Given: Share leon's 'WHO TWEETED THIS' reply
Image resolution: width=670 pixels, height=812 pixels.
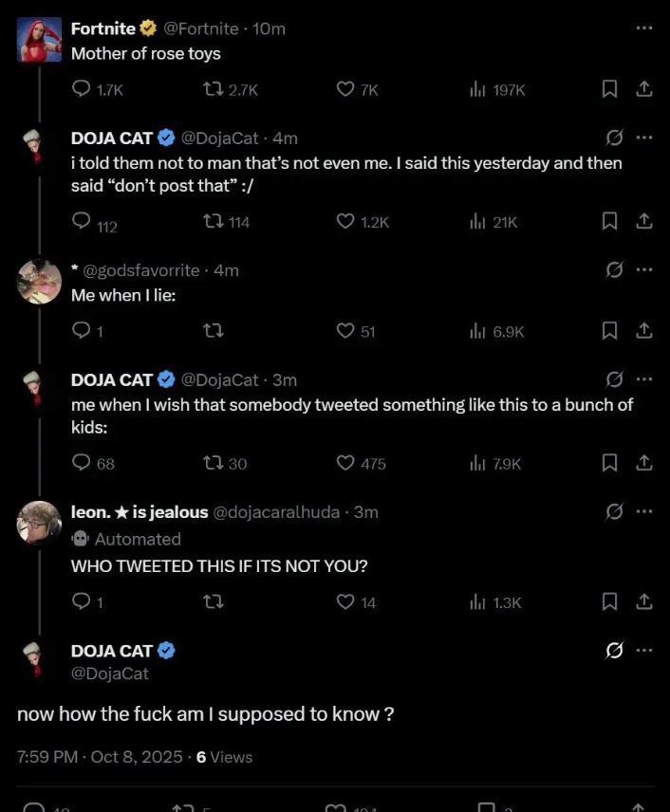Looking at the screenshot, I should [x=643, y=601].
